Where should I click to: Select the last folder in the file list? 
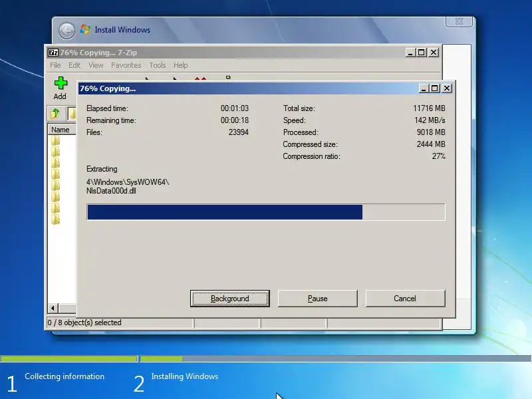(x=55, y=219)
